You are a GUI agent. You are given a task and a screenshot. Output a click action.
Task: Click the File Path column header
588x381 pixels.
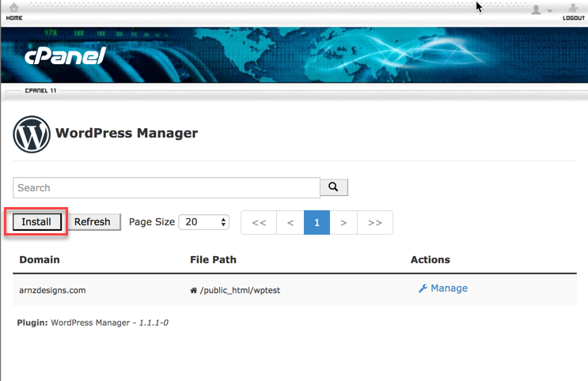point(213,259)
